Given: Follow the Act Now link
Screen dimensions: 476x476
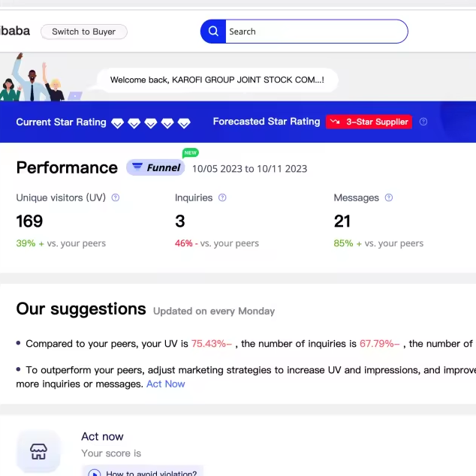Looking at the screenshot, I should click(x=165, y=384).
